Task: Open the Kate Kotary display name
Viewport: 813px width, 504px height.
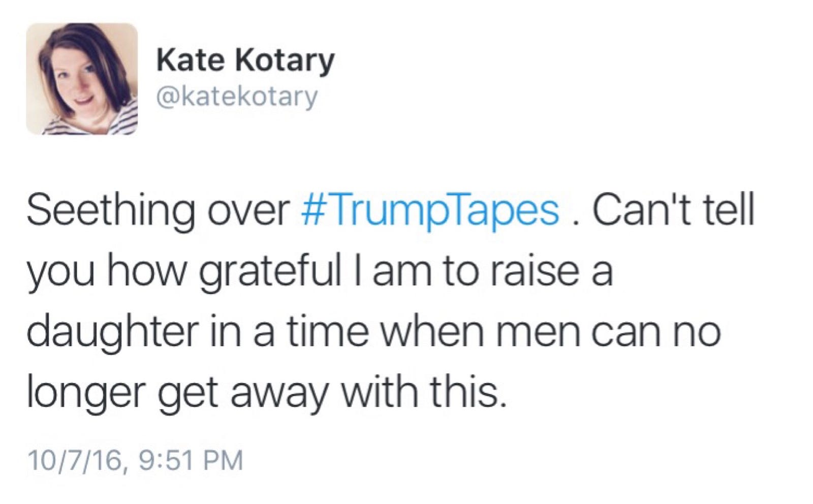Action: click(x=245, y=60)
